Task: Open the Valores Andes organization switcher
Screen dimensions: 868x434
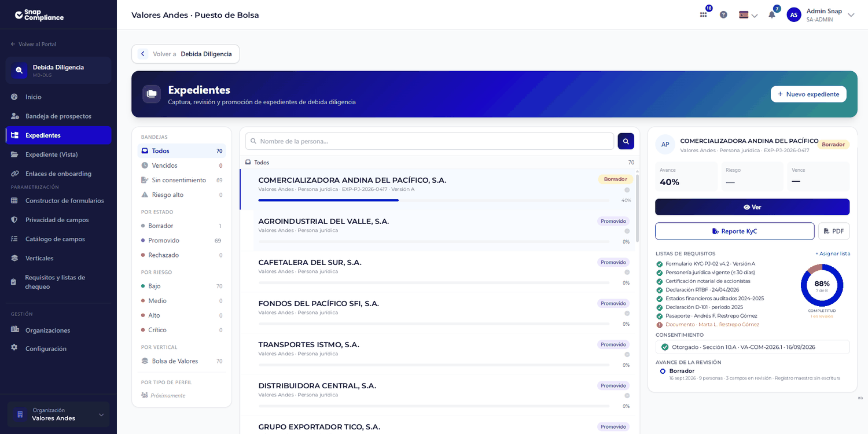Action: click(x=58, y=414)
